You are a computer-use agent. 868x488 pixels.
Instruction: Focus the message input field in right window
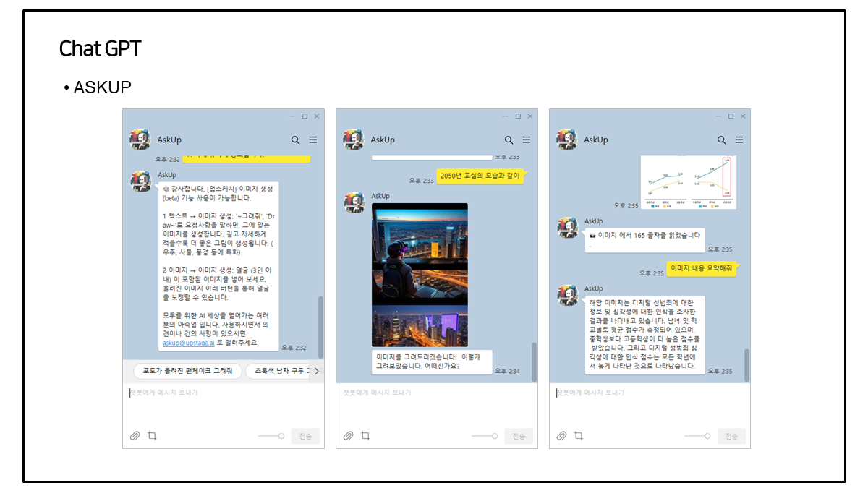point(650,403)
